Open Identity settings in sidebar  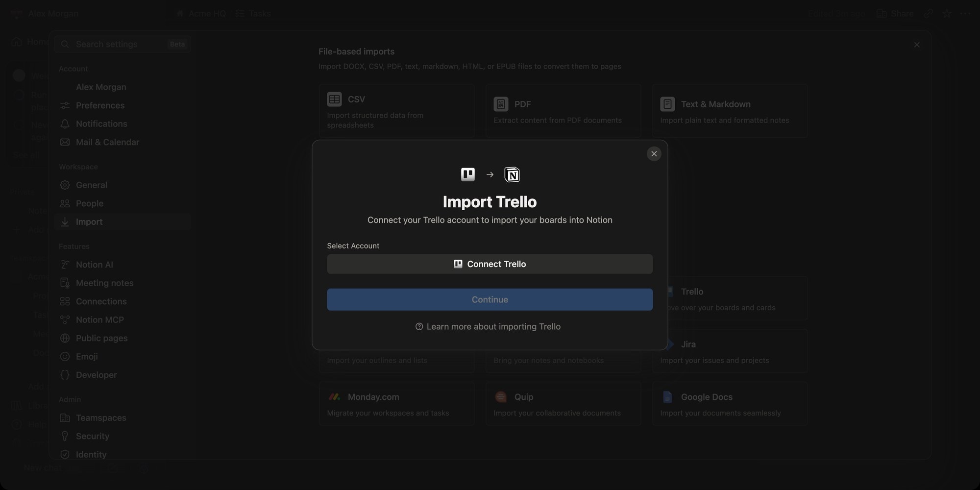pos(122,455)
